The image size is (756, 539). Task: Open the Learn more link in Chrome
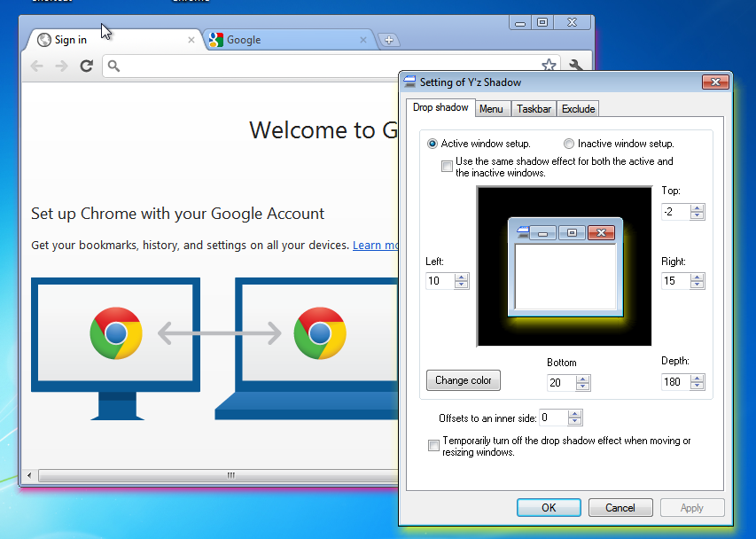pyautogui.click(x=376, y=246)
